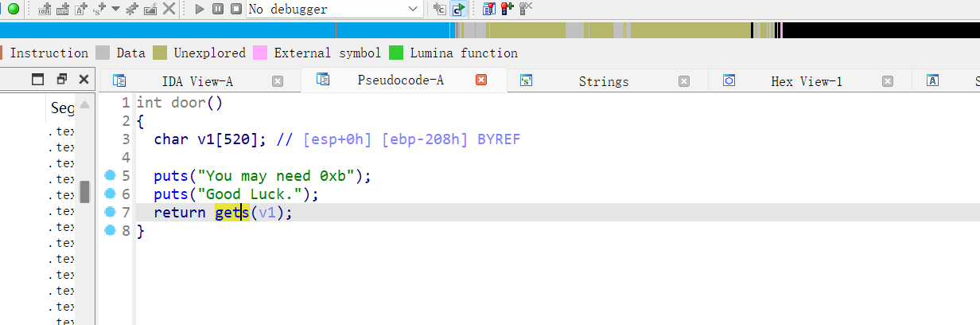Click the delete X toolbar icon
This screenshot has width=980, height=325.
(169, 9)
